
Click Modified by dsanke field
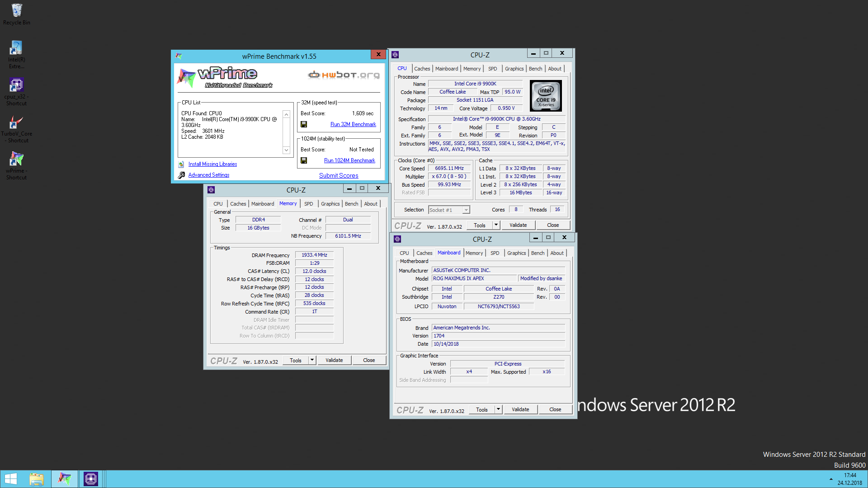[541, 278]
